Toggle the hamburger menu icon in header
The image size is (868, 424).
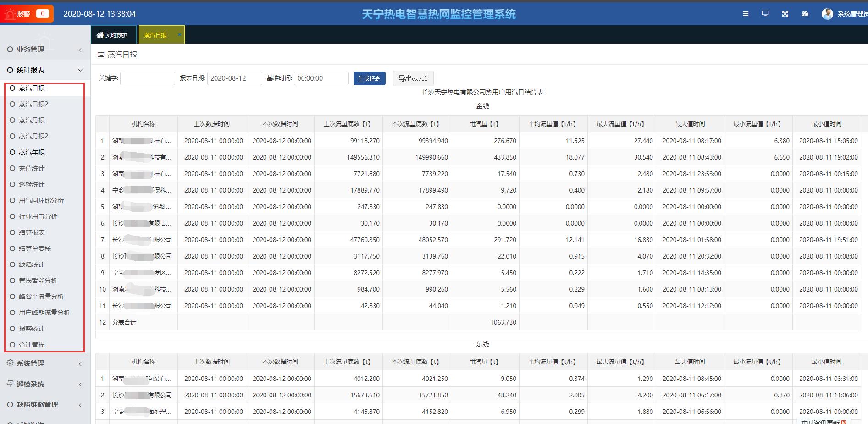[x=746, y=14]
